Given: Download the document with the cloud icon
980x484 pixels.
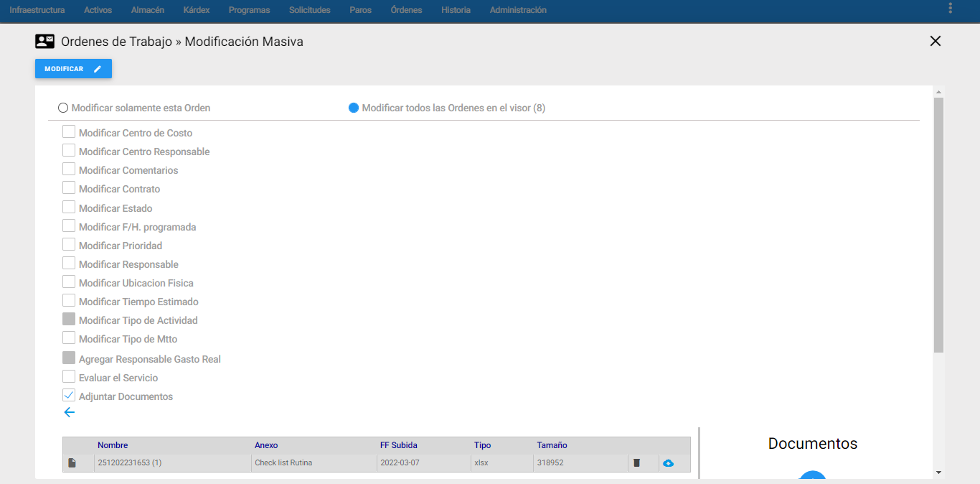Looking at the screenshot, I should pos(668,463).
